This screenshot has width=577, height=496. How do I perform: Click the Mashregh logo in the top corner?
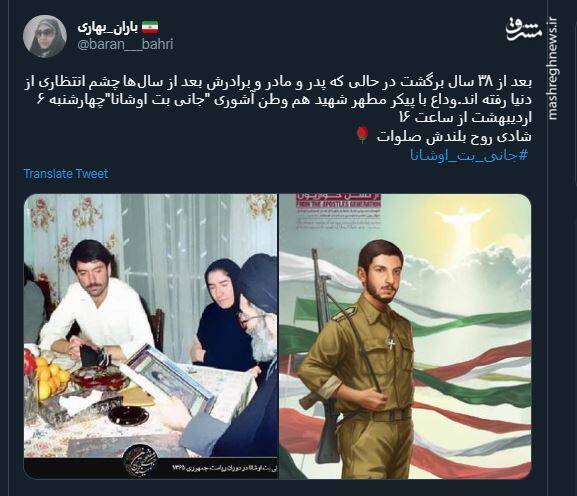(x=523, y=29)
